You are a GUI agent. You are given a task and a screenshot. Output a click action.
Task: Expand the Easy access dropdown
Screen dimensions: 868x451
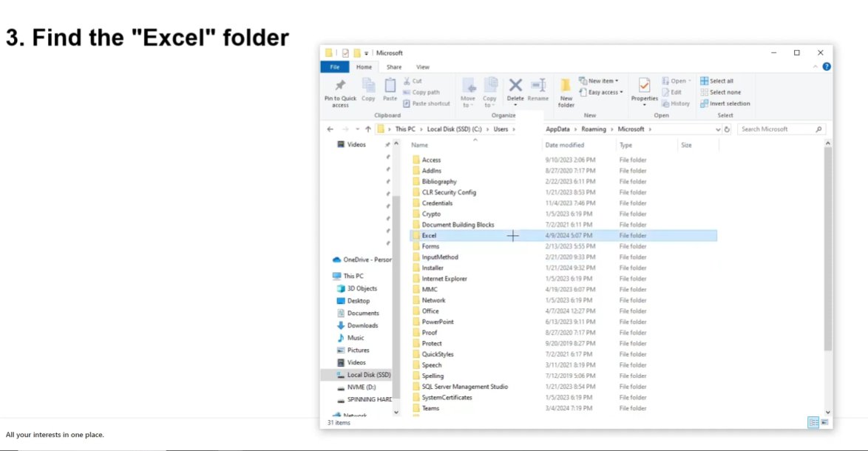[x=602, y=92]
